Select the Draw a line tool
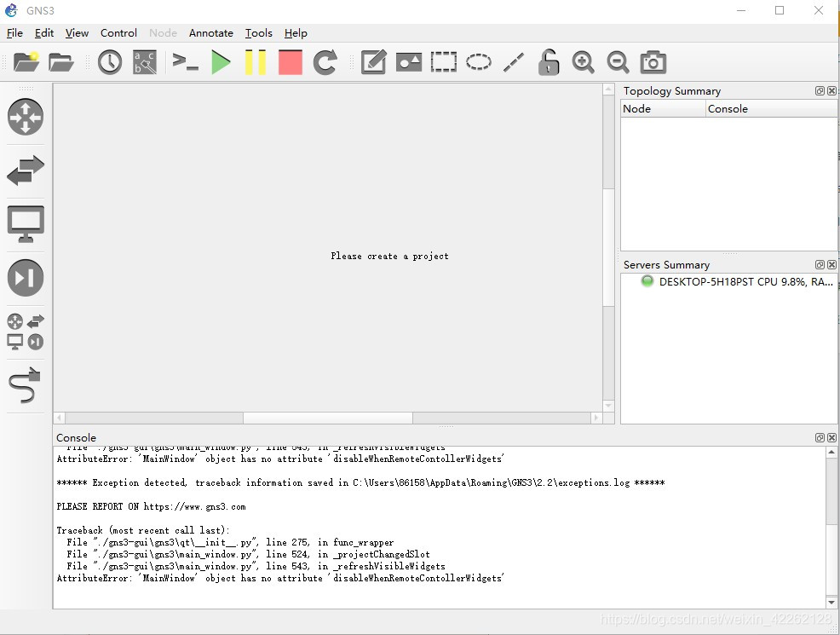This screenshot has height=635, width=840. point(513,62)
